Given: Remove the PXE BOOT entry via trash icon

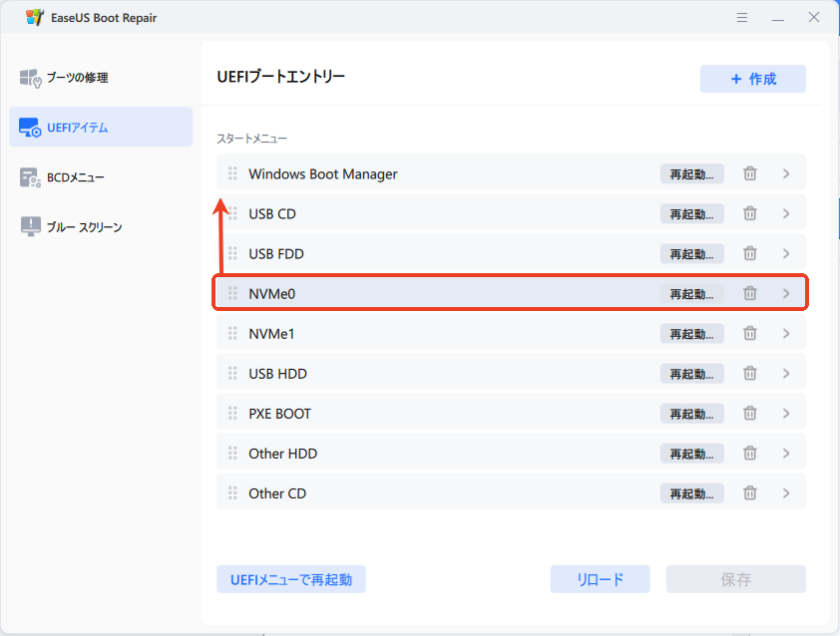Looking at the screenshot, I should tap(750, 413).
